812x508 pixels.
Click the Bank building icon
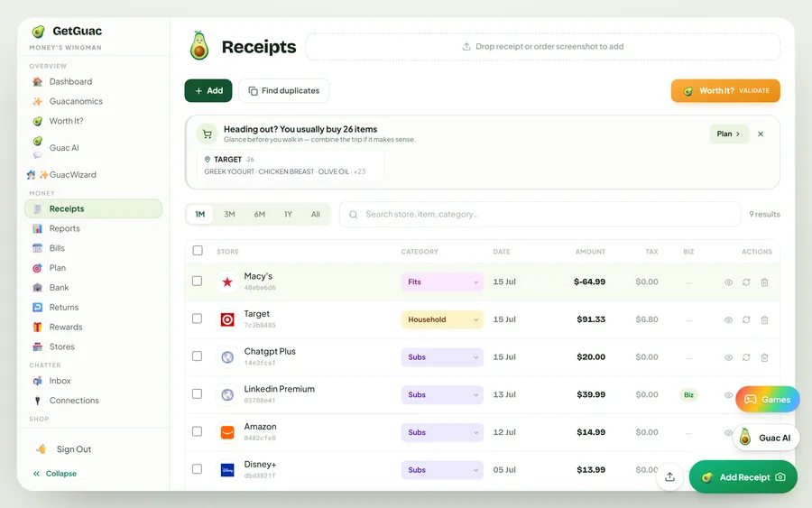coord(37,288)
